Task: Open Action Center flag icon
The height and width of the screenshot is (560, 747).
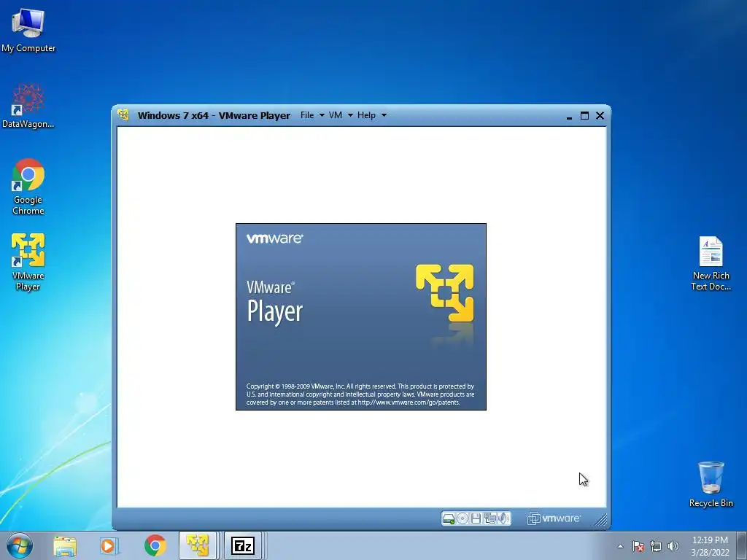Action: 638,546
